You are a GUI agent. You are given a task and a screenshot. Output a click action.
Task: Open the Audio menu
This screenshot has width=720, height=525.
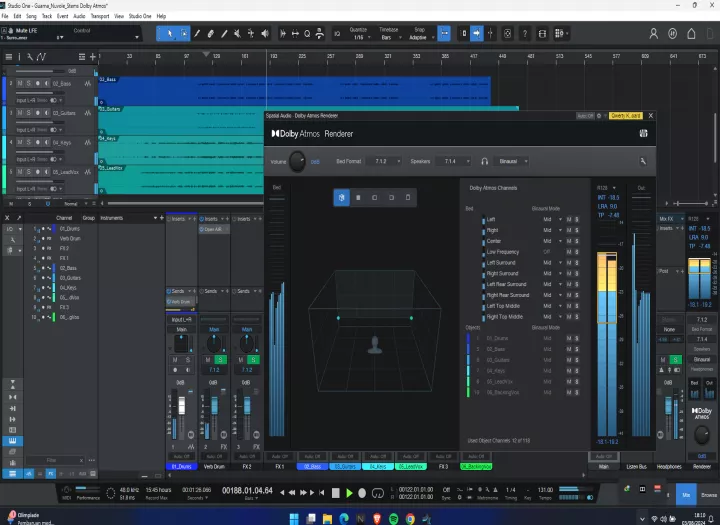click(79, 16)
